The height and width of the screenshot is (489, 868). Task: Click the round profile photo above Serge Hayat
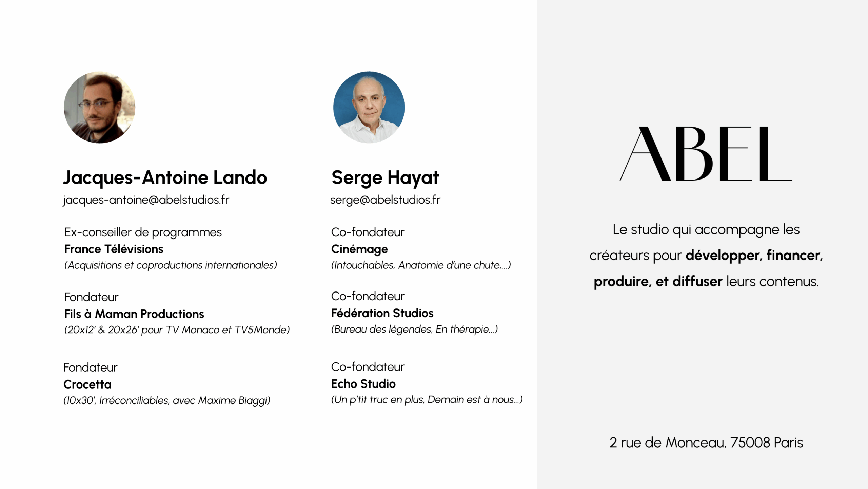coord(369,107)
